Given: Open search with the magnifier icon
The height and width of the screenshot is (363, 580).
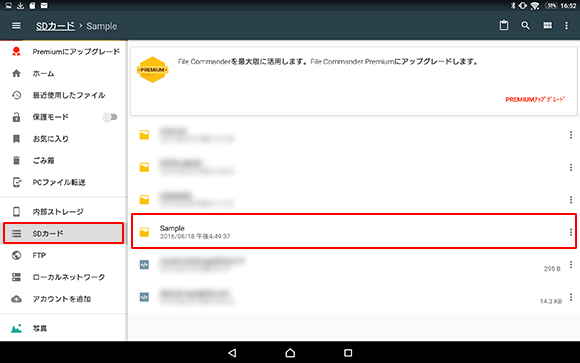Looking at the screenshot, I should tap(525, 26).
